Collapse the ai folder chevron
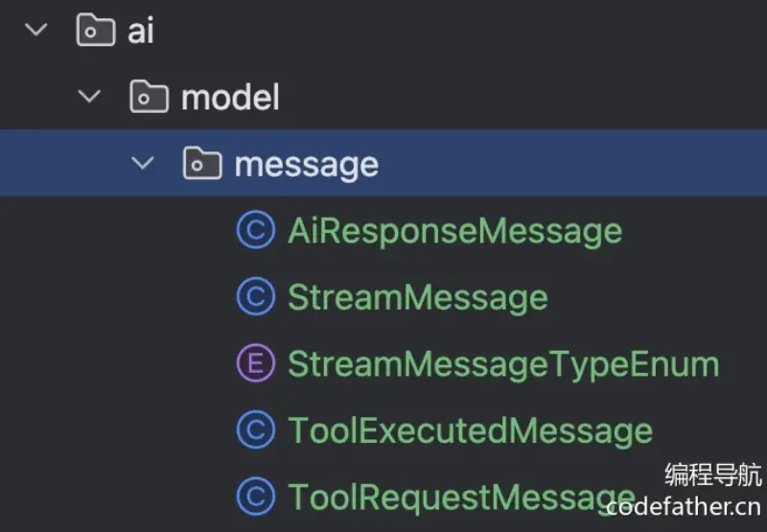Viewport: 767px width, 532px height. coord(36,30)
